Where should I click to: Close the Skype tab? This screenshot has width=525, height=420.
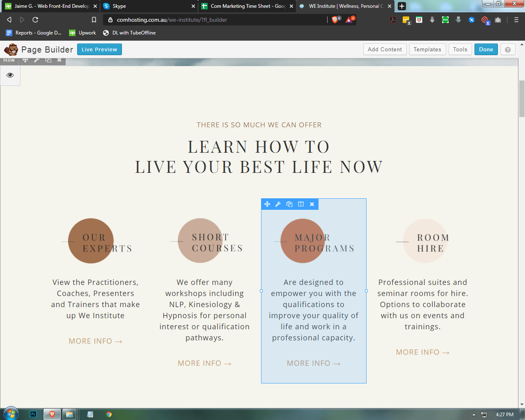tap(193, 6)
